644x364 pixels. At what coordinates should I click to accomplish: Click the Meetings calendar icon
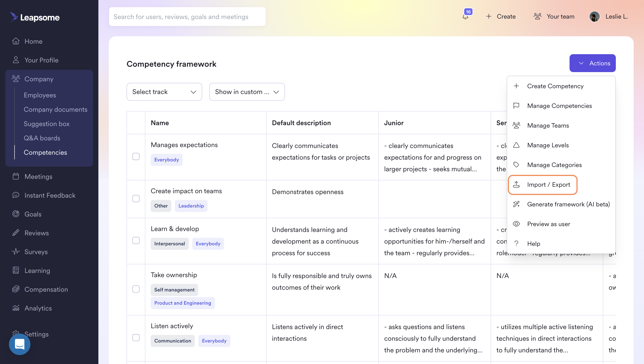[16, 176]
